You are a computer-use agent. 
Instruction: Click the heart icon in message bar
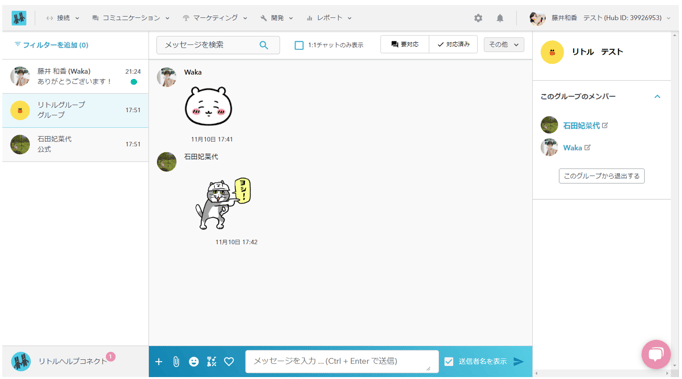click(x=229, y=361)
